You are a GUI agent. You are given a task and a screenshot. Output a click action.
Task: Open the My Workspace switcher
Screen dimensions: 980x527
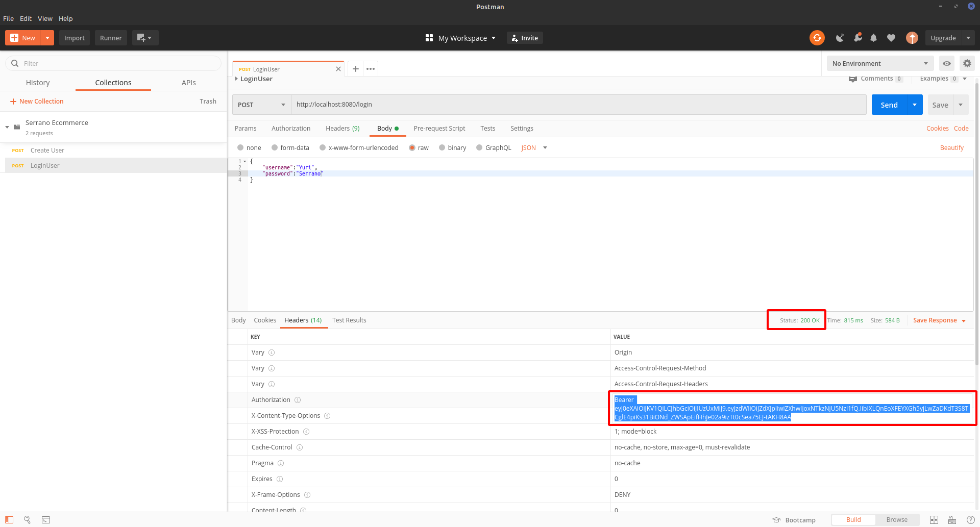[460, 38]
